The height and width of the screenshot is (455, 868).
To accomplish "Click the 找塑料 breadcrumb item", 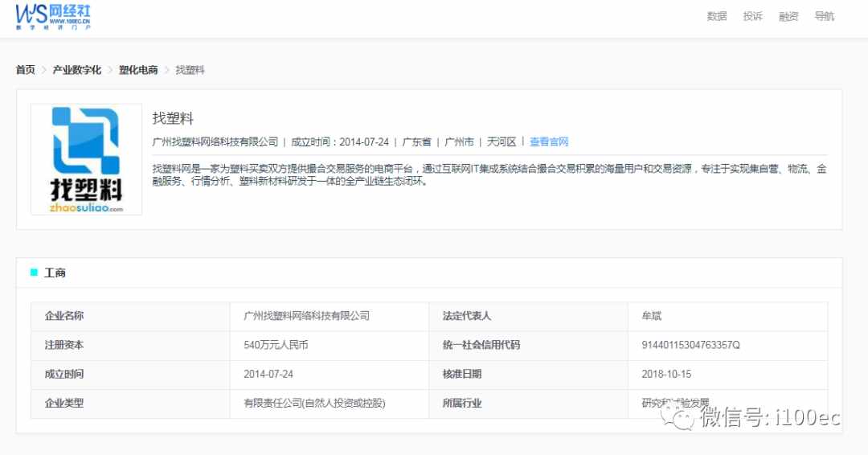I will (190, 70).
